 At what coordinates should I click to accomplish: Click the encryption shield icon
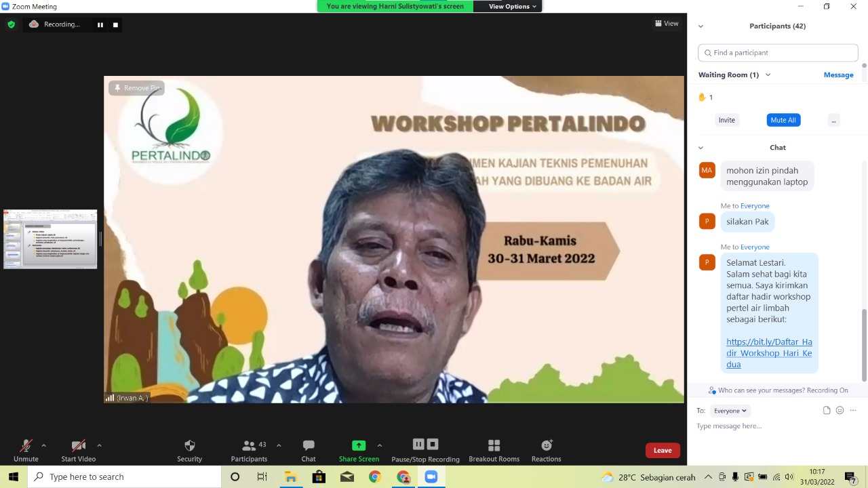click(11, 24)
